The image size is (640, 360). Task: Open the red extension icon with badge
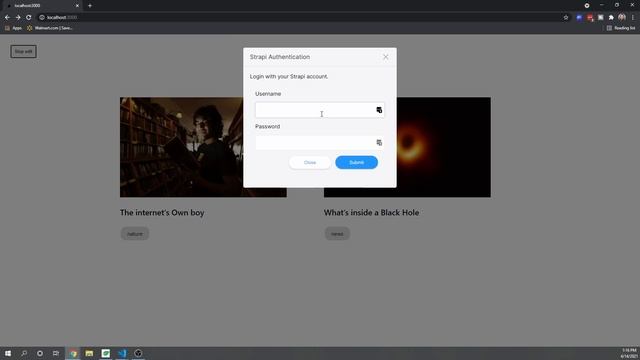590,18
